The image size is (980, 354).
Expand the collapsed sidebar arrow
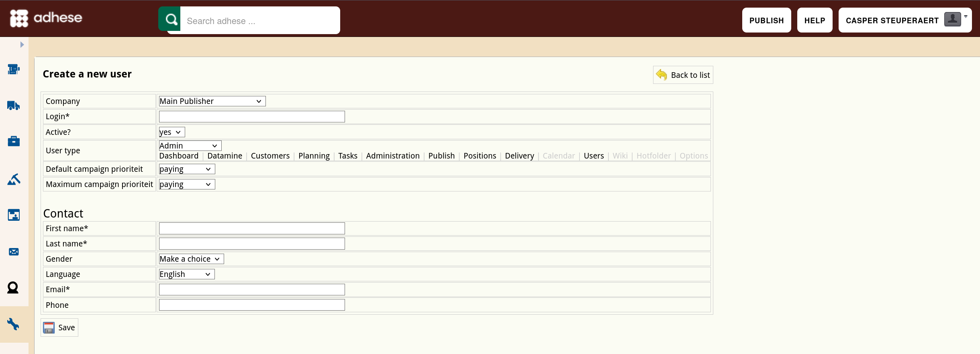pyautogui.click(x=22, y=45)
